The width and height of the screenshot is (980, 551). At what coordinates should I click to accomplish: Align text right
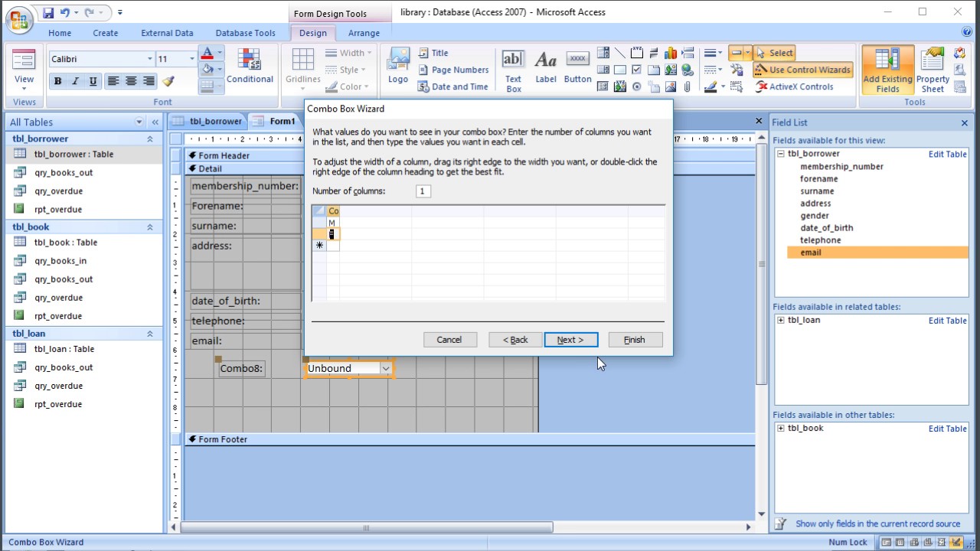coord(149,81)
